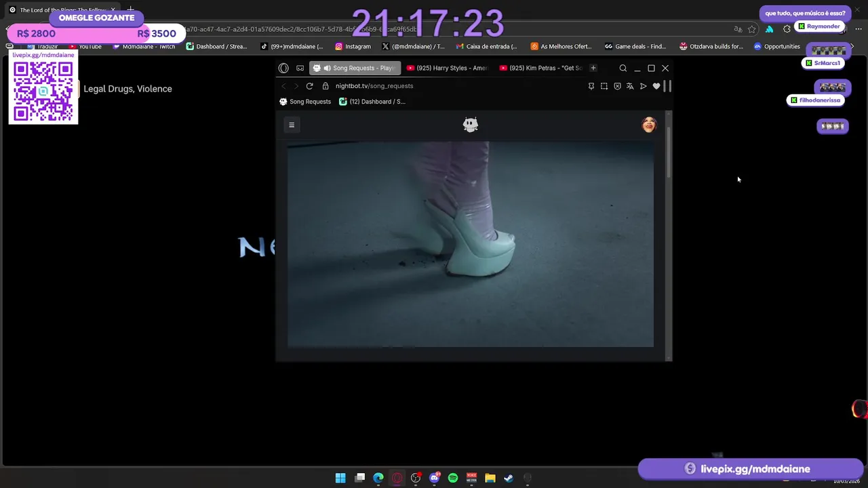Click the padlock site info icon
This screenshot has height=488, width=868.
[x=325, y=86]
